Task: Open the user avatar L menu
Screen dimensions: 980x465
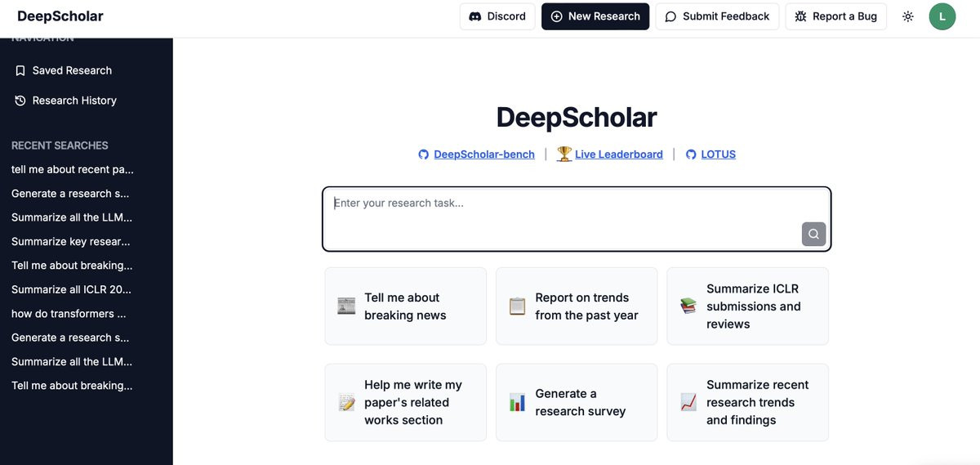Action: tap(942, 16)
